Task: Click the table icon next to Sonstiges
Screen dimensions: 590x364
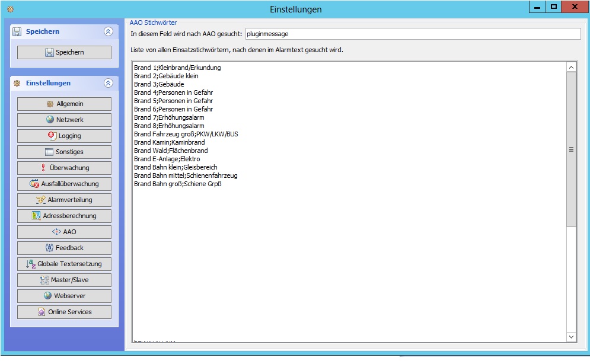Action: pyautogui.click(x=49, y=152)
